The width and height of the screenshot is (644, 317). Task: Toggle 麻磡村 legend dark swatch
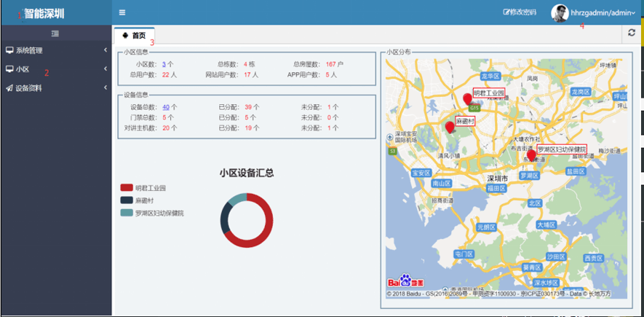127,200
